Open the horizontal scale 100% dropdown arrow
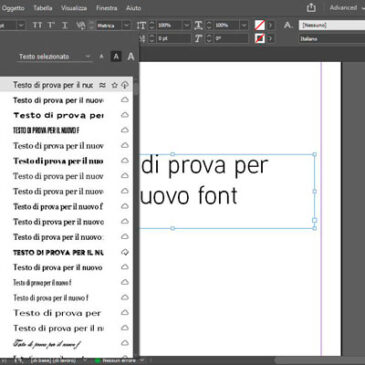Image resolution: width=365 pixels, height=365 pixels. (x=244, y=25)
